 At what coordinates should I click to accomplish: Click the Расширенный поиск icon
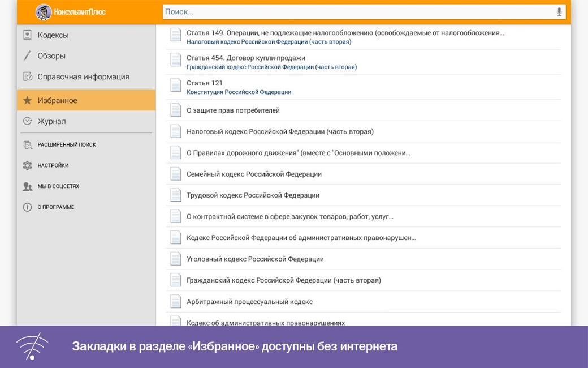click(27, 145)
